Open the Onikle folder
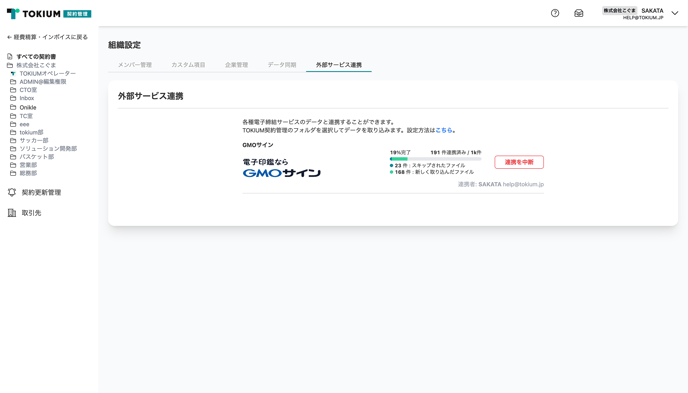Image resolution: width=688 pixels, height=393 pixels. click(x=28, y=107)
